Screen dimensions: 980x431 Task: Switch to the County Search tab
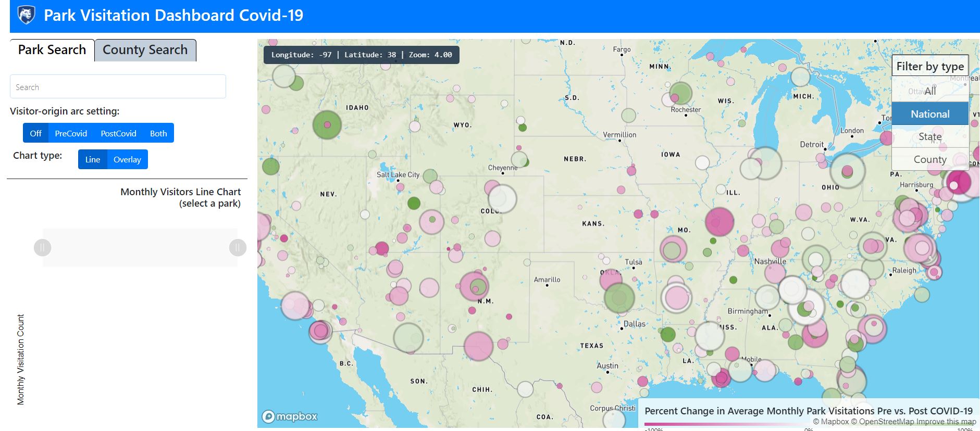click(x=145, y=50)
